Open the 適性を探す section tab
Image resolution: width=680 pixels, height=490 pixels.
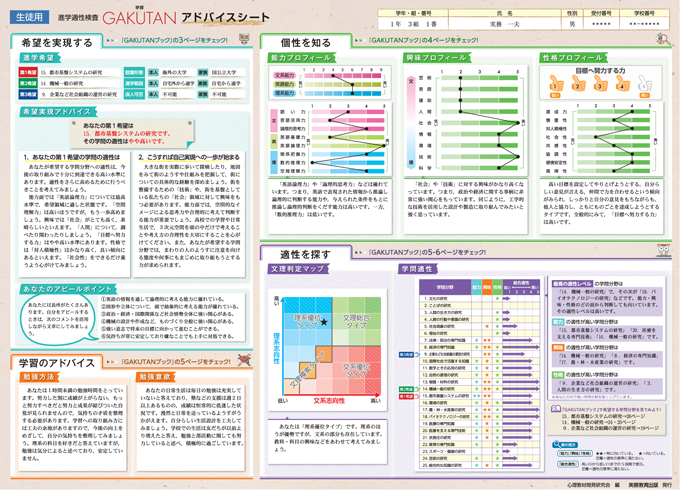305,254
